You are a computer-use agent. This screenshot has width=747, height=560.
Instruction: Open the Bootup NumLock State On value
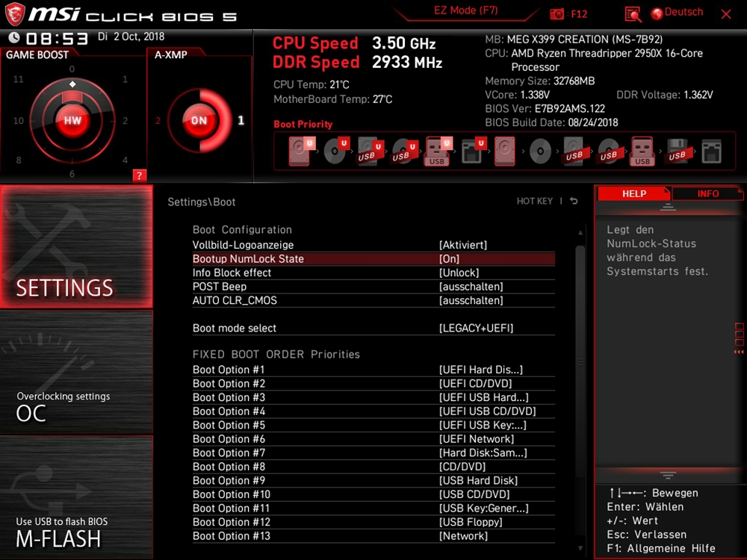(x=449, y=258)
